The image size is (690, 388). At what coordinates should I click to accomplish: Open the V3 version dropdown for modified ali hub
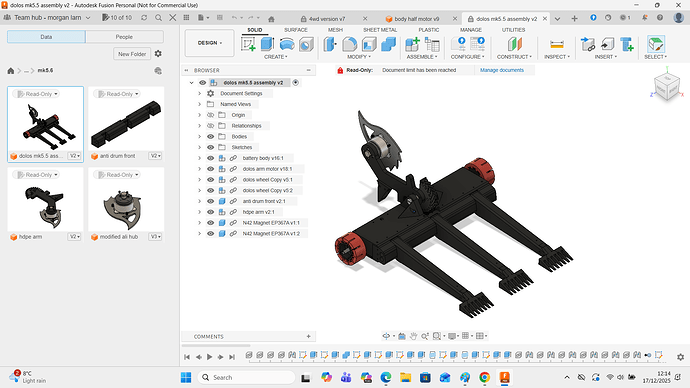[155, 237]
